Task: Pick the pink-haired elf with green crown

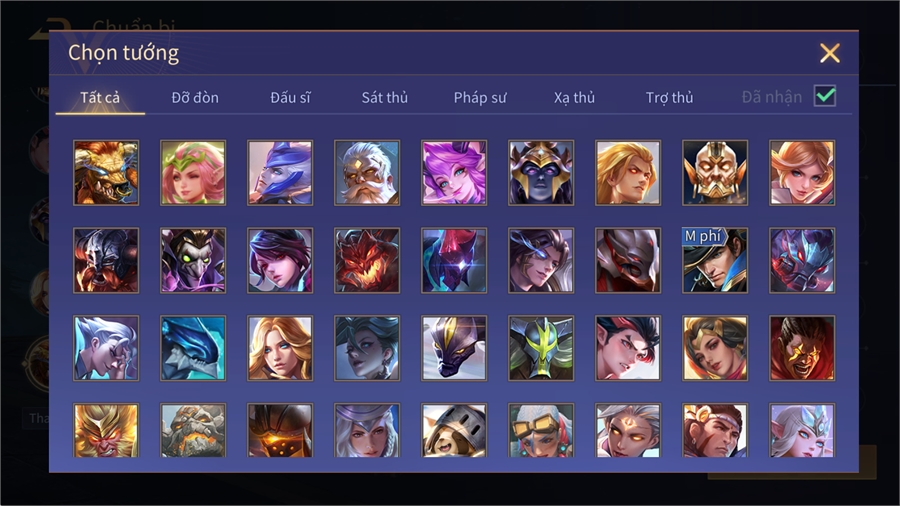Action: pos(193,173)
